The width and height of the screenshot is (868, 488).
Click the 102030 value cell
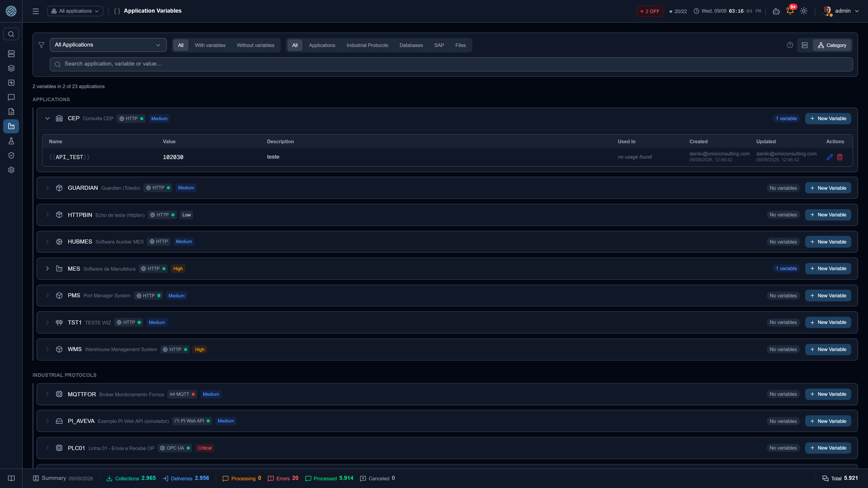(173, 157)
